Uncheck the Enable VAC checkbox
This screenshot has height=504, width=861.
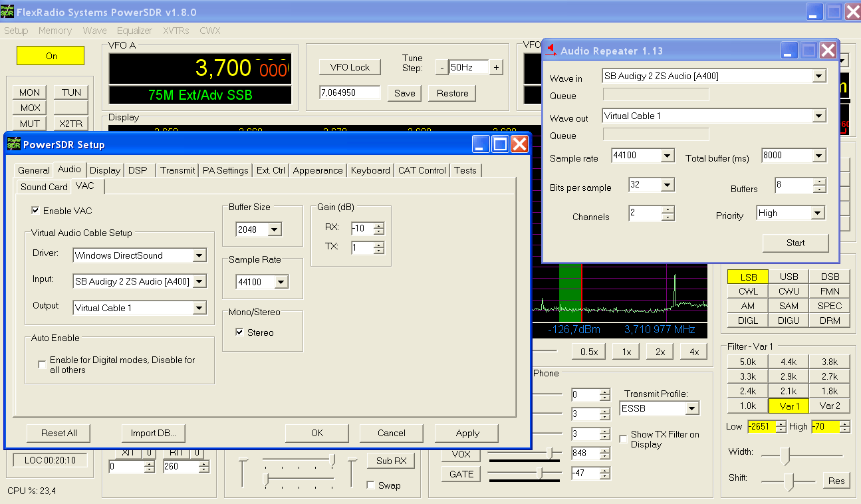[35, 211]
